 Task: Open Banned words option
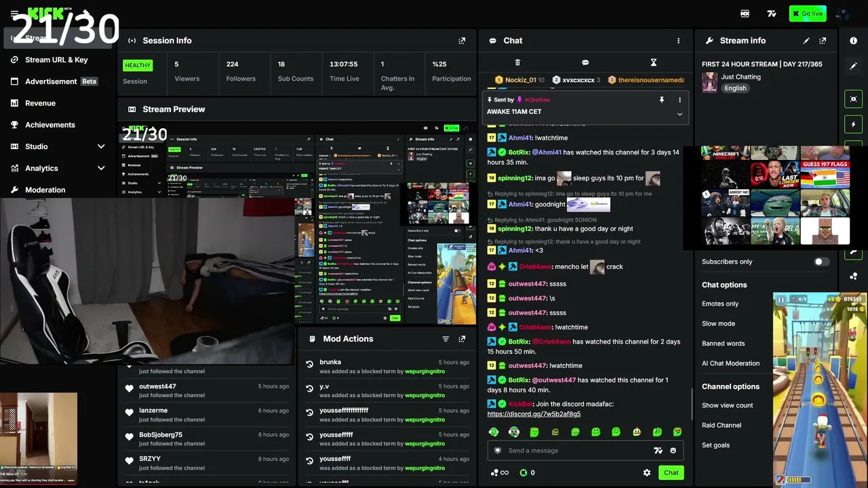[x=723, y=344]
